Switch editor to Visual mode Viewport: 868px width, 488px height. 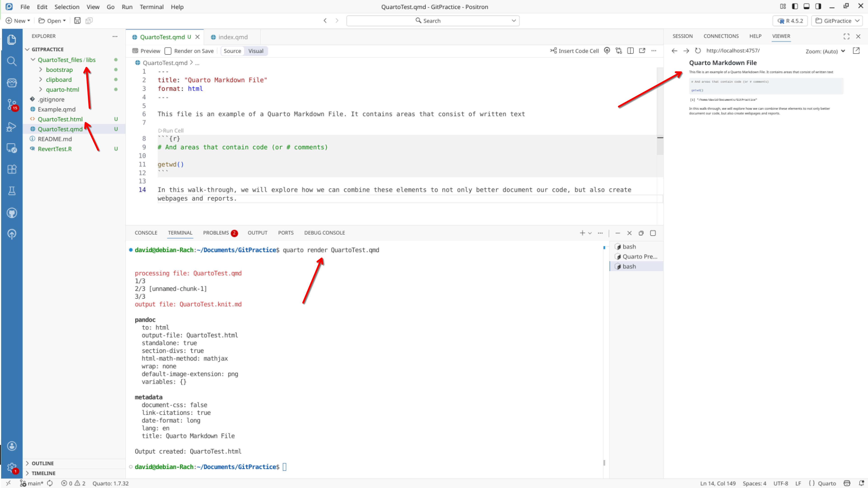[256, 51]
